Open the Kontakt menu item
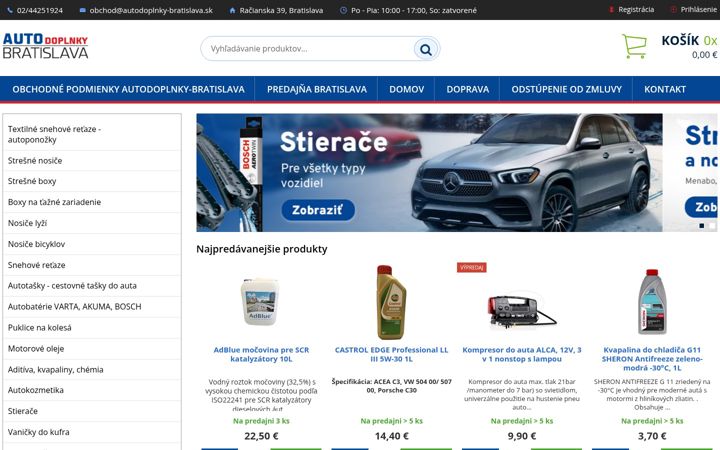 click(664, 89)
